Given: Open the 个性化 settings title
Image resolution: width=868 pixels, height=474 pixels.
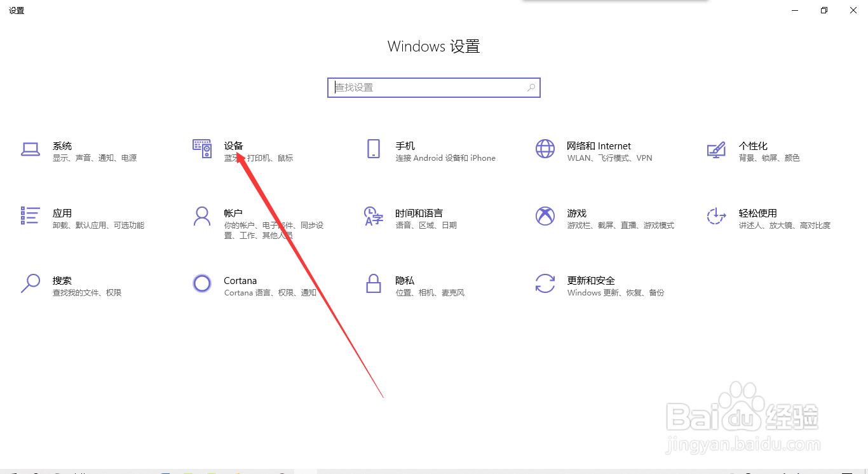Looking at the screenshot, I should click(753, 146).
